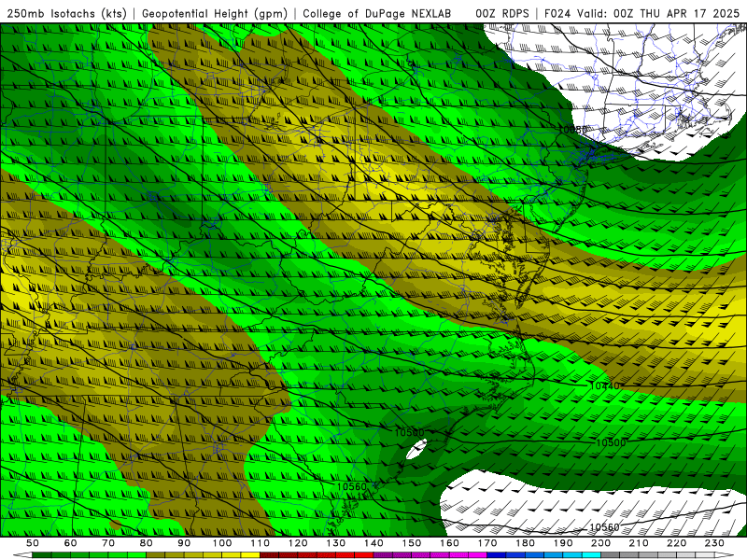
Task: Click the 110 kts color bar label
Action: [x=261, y=543]
